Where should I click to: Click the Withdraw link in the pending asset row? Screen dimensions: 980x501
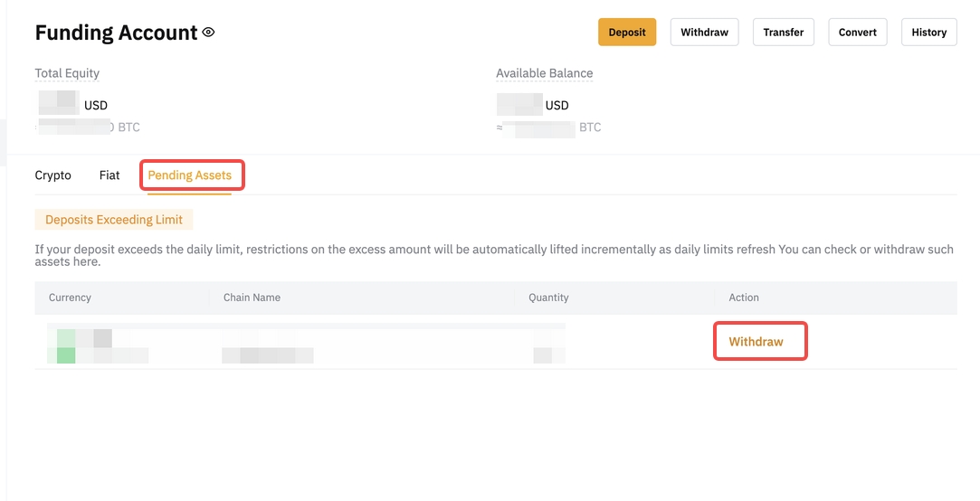click(x=756, y=342)
